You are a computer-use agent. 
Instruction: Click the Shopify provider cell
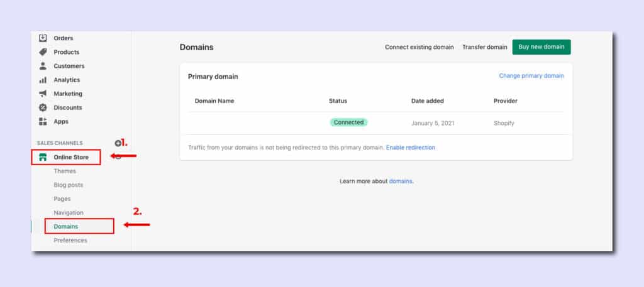click(x=504, y=123)
